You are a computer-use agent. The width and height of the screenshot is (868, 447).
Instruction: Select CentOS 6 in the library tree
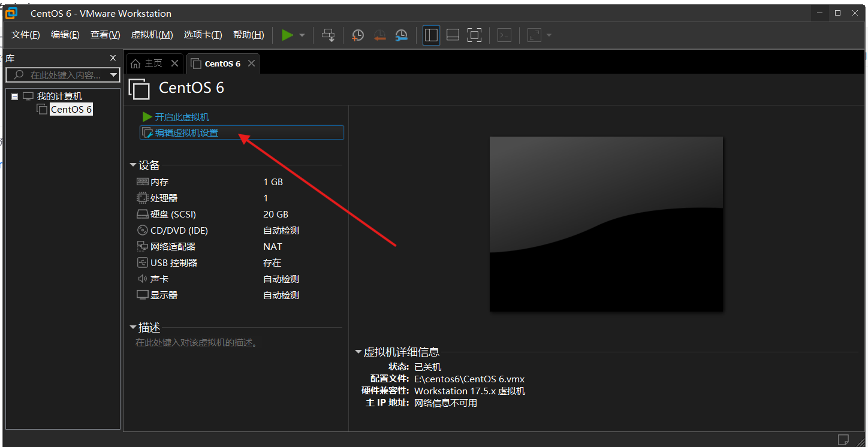point(71,109)
